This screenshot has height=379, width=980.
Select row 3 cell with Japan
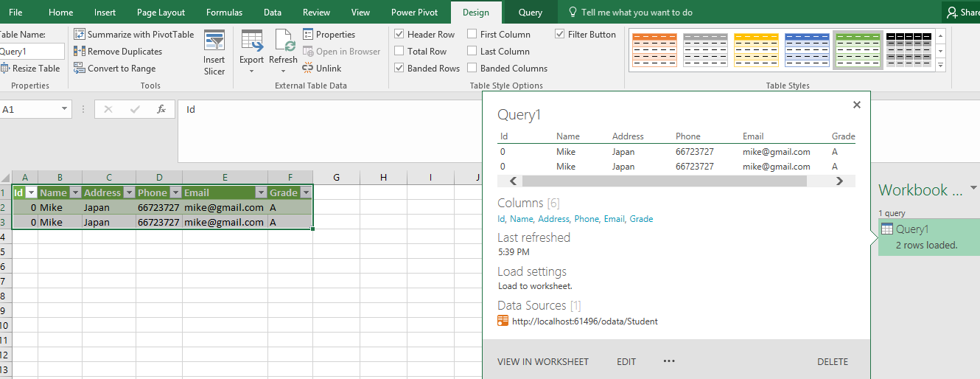109,222
